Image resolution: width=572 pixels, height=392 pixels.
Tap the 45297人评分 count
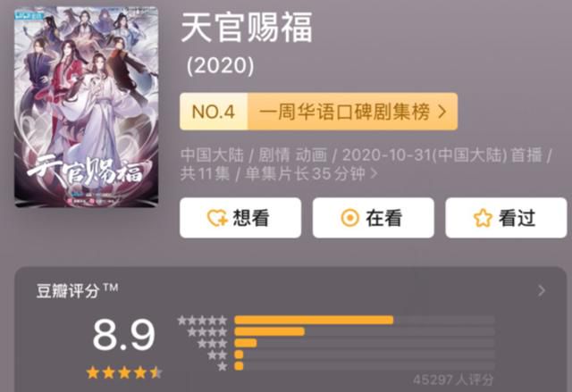click(x=453, y=380)
